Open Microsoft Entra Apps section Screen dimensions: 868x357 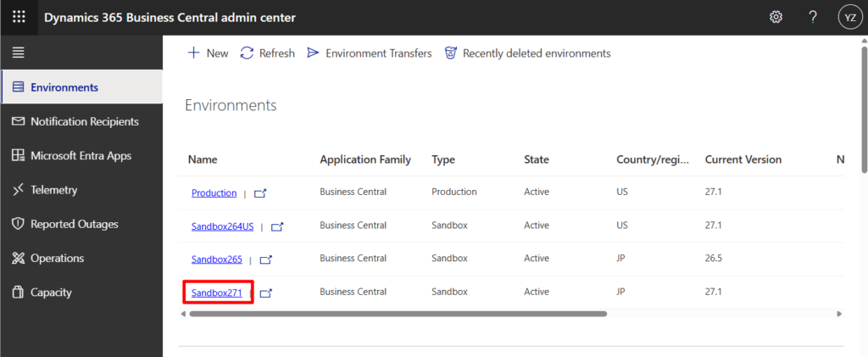pyautogui.click(x=81, y=156)
